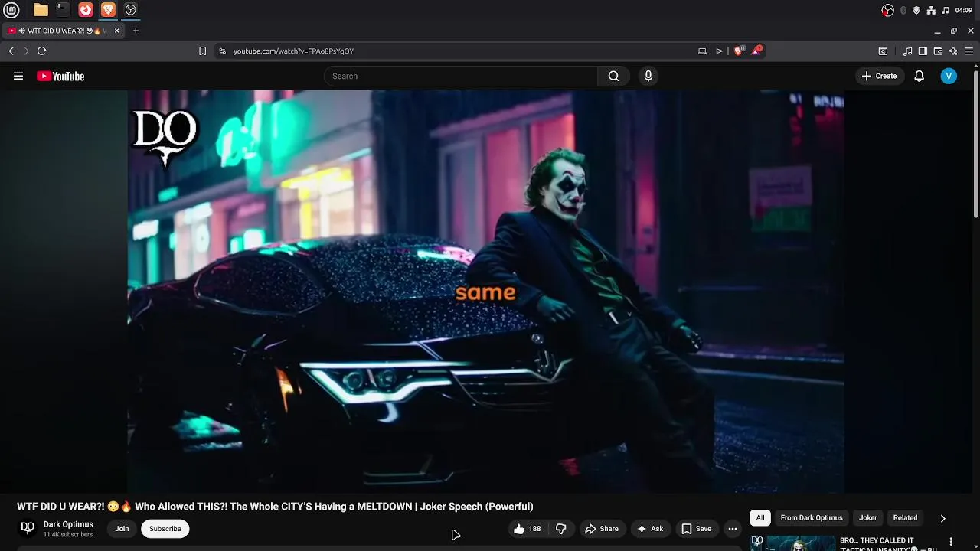The height and width of the screenshot is (551, 980).
Task: Open site settings icon in address bar
Action: 222,51
